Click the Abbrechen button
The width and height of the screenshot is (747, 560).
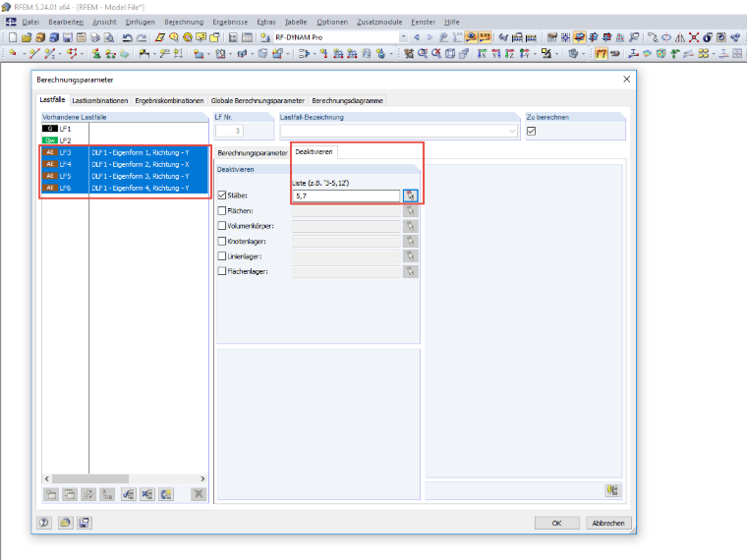608,523
